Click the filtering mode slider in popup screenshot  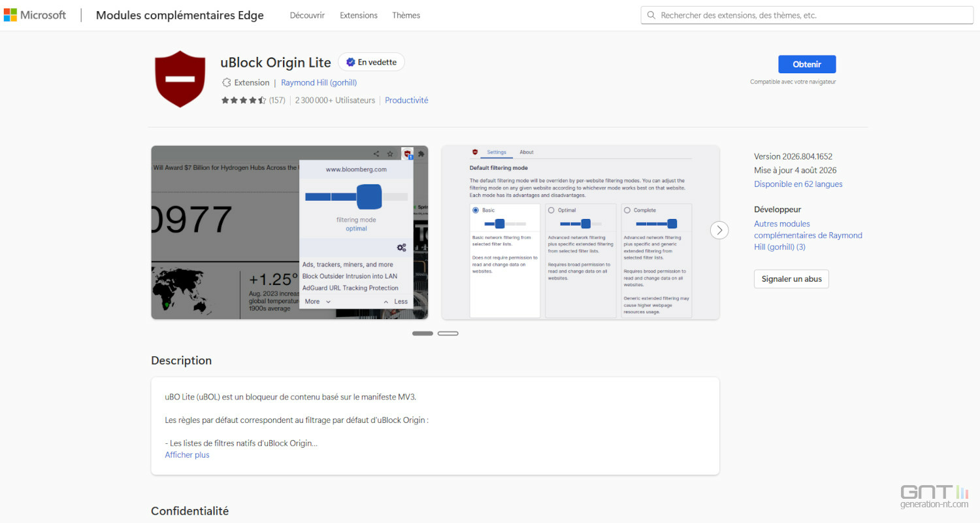click(357, 197)
